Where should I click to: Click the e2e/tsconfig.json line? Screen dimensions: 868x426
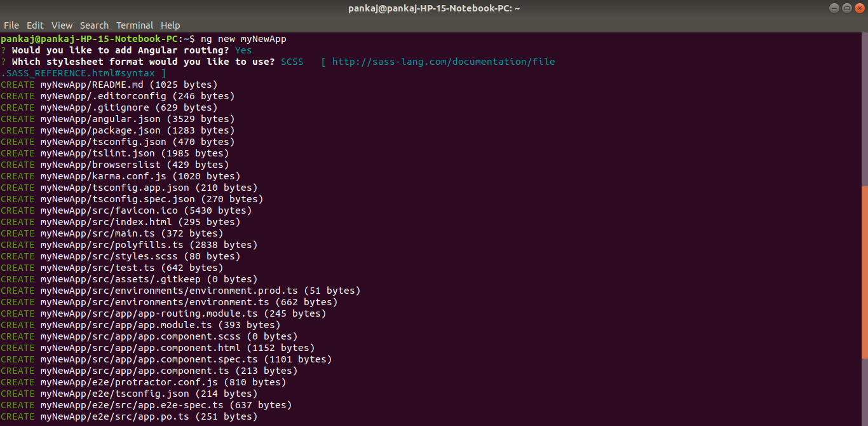click(129, 394)
